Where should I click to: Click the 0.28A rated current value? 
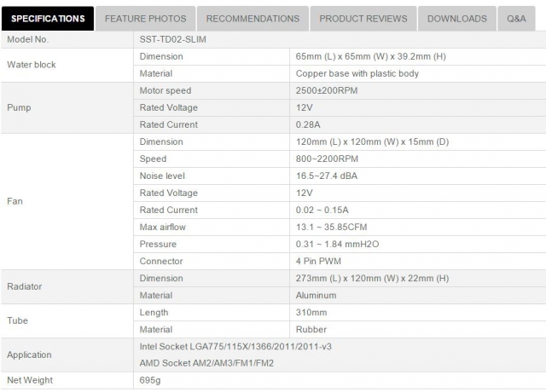click(308, 124)
